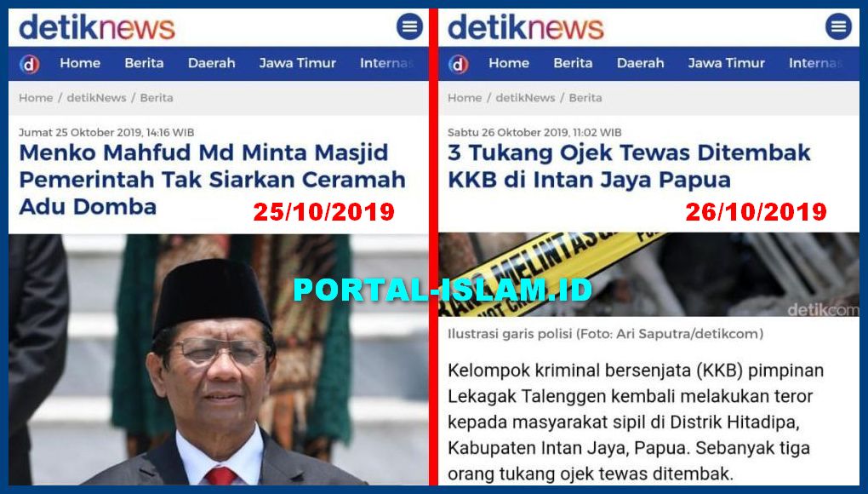Open Jawa Timur in the left navigation bar
Viewport: 868px width, 494px height.
click(298, 63)
